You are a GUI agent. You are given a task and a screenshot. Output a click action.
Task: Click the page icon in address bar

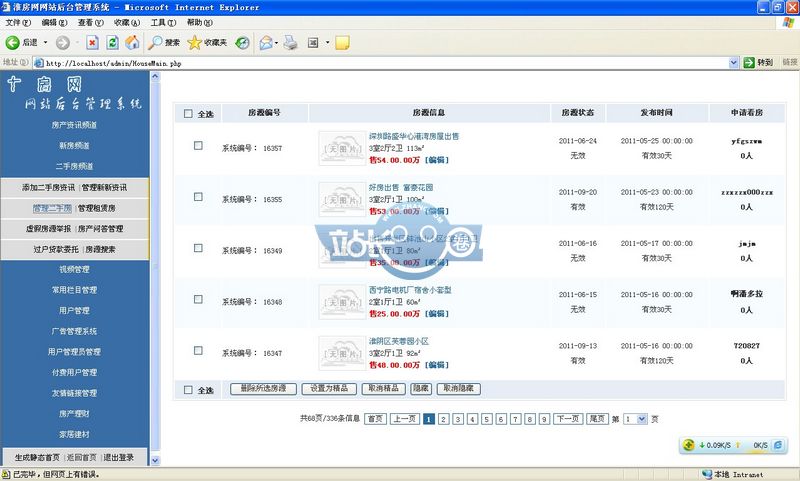38,63
